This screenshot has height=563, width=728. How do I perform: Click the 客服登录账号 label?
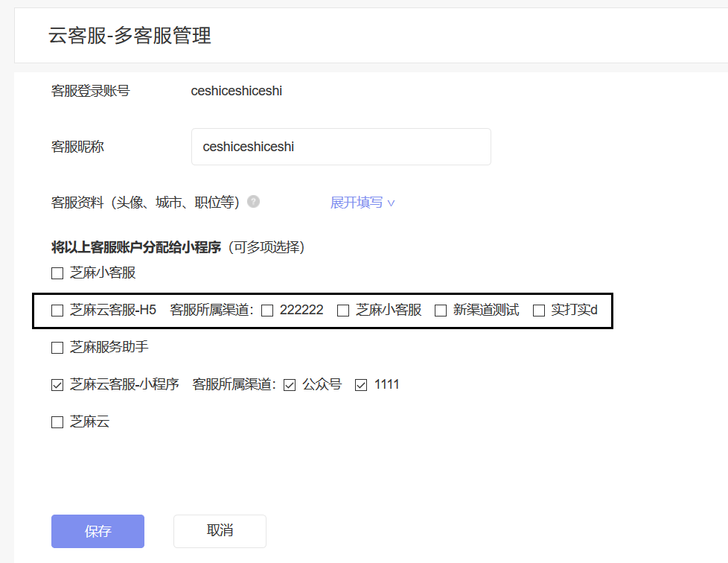point(91,91)
